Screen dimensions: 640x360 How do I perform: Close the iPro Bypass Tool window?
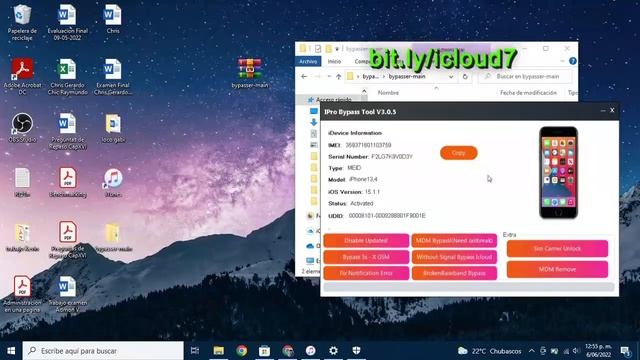pos(612,110)
